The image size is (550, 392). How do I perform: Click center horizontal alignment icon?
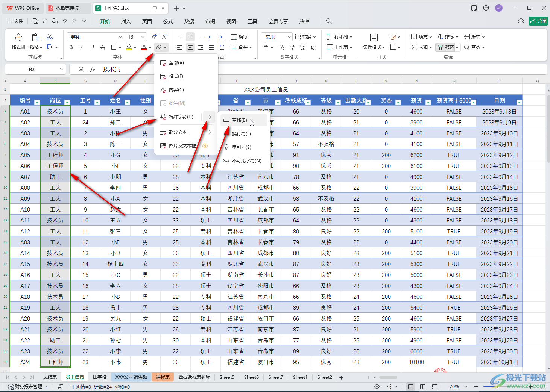coord(190,47)
